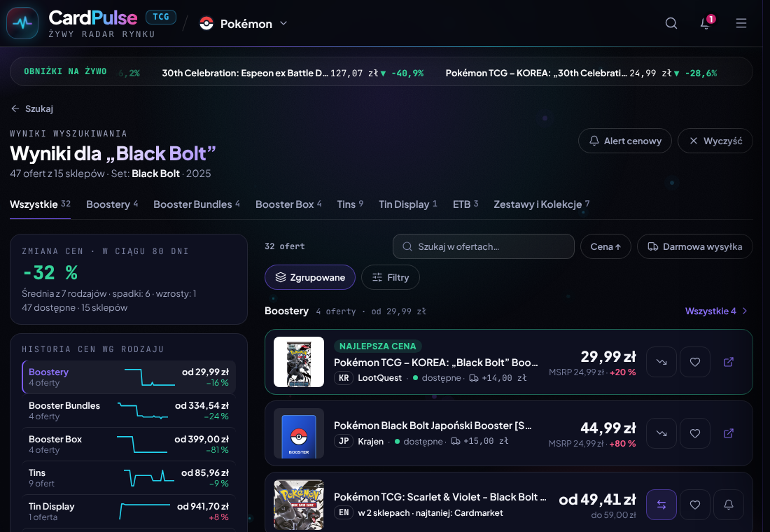Click the 44,99 zł price
The height and width of the screenshot is (532, 770).
click(x=608, y=428)
